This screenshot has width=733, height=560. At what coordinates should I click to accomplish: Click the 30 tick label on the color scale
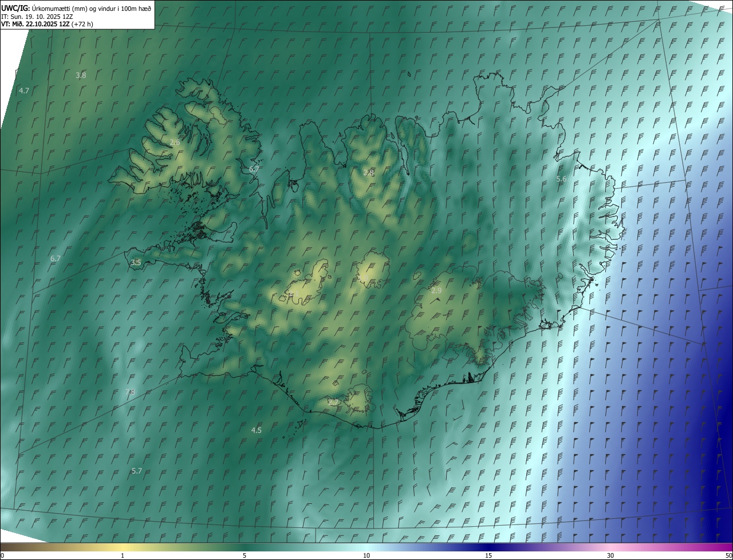coord(610,555)
